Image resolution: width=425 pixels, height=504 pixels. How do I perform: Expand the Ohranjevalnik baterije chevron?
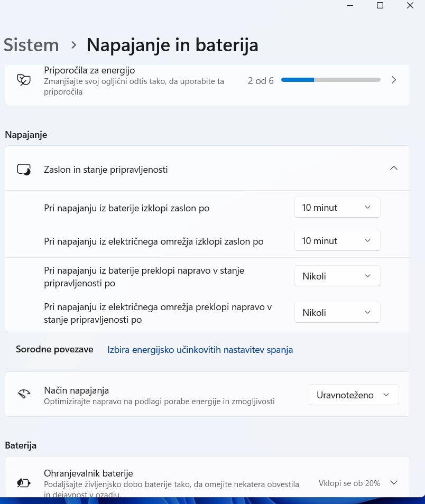tap(394, 482)
